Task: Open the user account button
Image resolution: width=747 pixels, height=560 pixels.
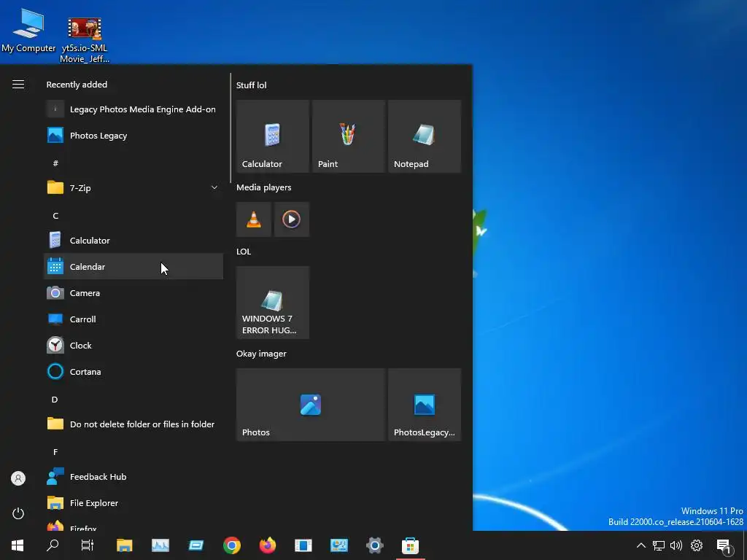Action: click(18, 478)
